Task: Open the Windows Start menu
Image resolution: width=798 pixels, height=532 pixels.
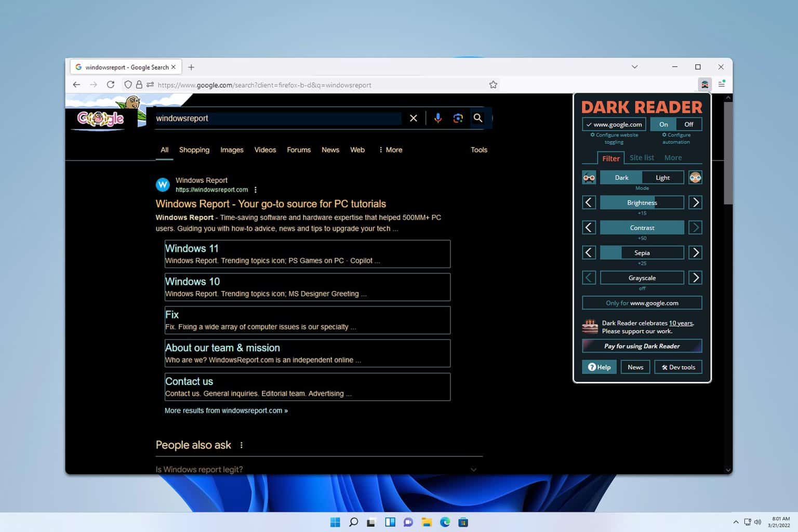Action: pyautogui.click(x=335, y=522)
